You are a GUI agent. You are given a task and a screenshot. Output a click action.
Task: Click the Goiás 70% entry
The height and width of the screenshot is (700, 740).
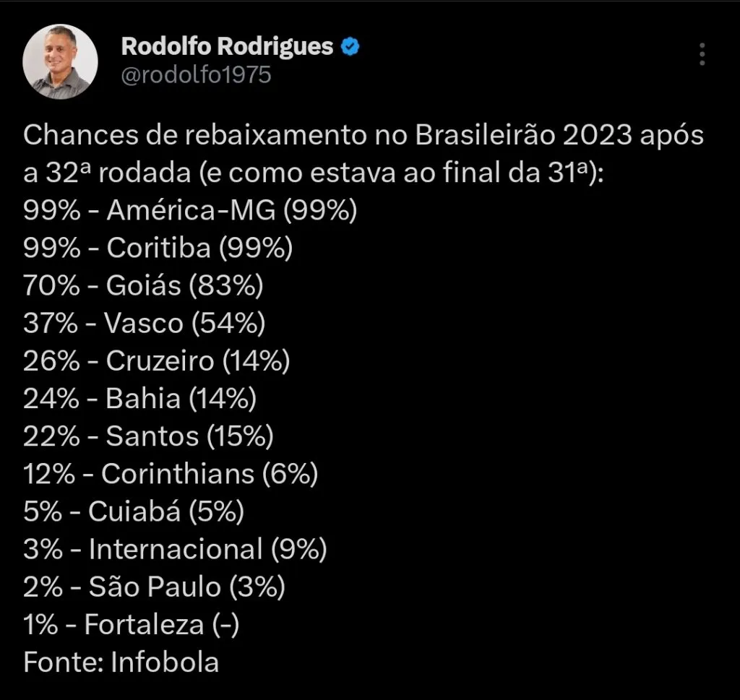coord(143,285)
